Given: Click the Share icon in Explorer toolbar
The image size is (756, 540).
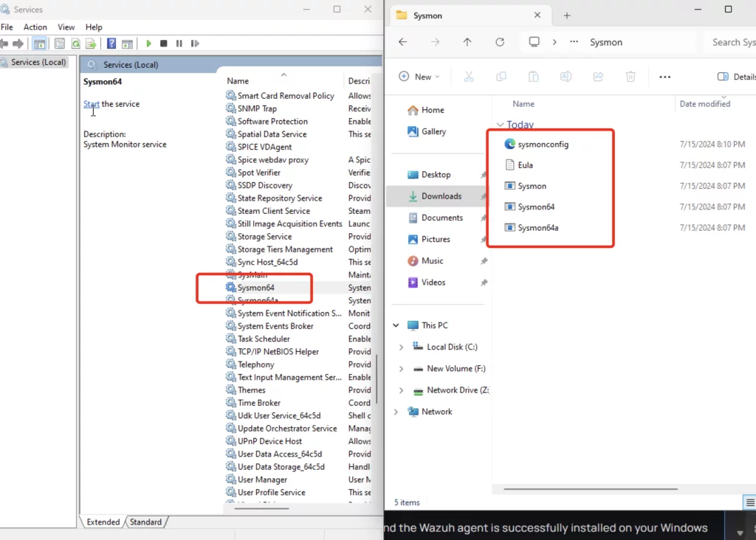Looking at the screenshot, I should point(599,77).
